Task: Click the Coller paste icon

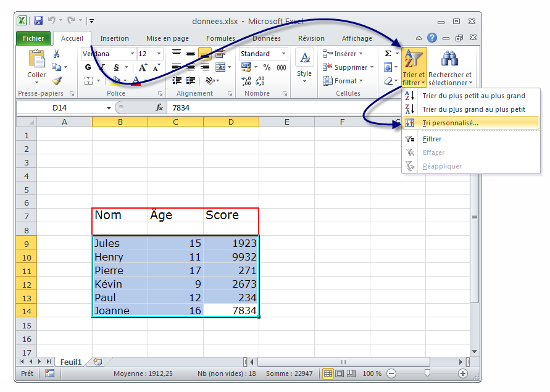Action: point(36,60)
